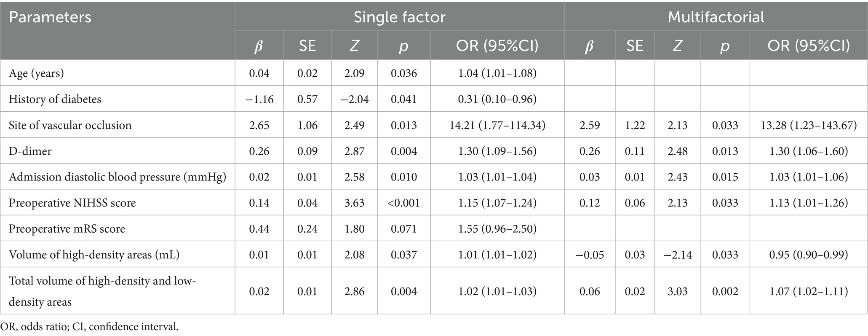Click the Preoperative mRS score label
The image size is (868, 336).
(x=67, y=228)
